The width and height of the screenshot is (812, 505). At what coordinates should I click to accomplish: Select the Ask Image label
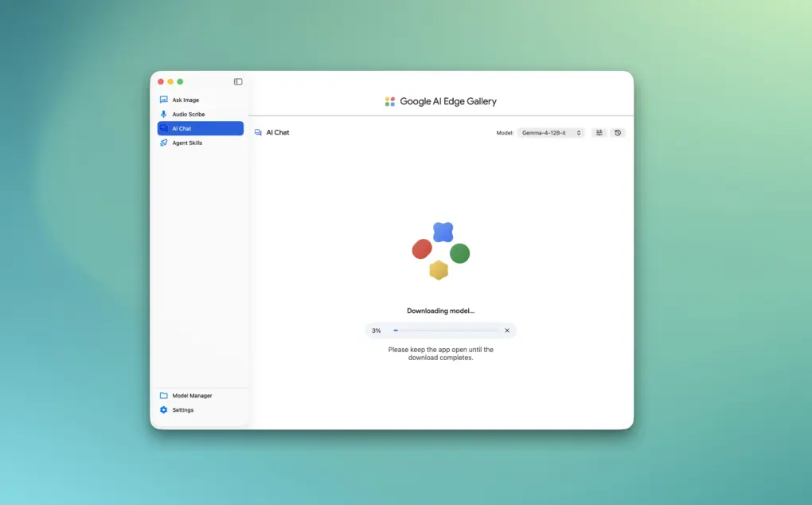tap(185, 100)
